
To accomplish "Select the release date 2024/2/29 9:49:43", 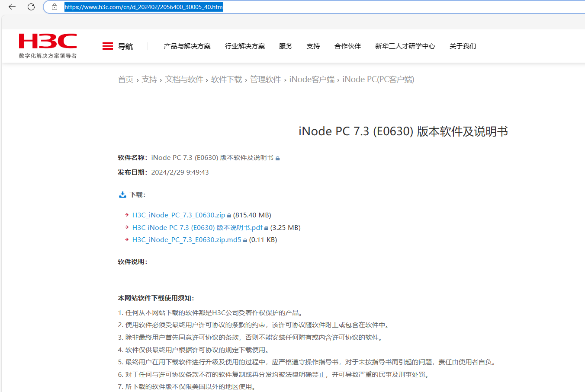I will (180, 172).
